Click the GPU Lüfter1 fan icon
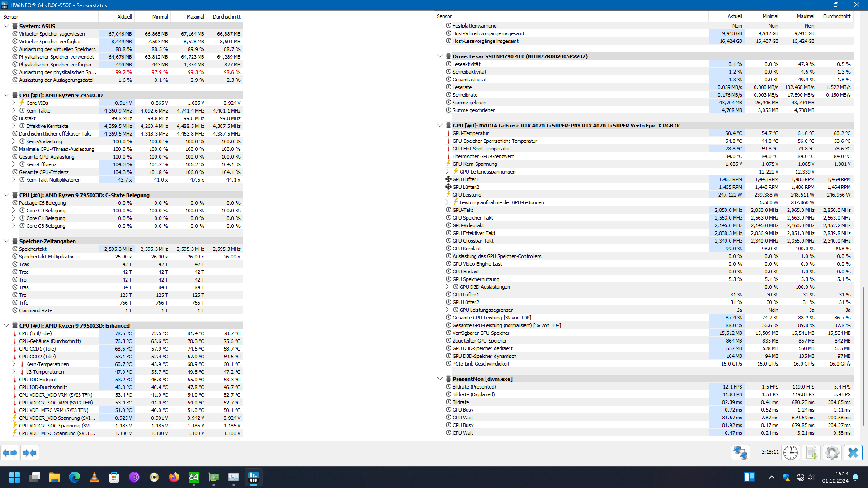Viewport: 868px width, 488px height. pos(448,179)
